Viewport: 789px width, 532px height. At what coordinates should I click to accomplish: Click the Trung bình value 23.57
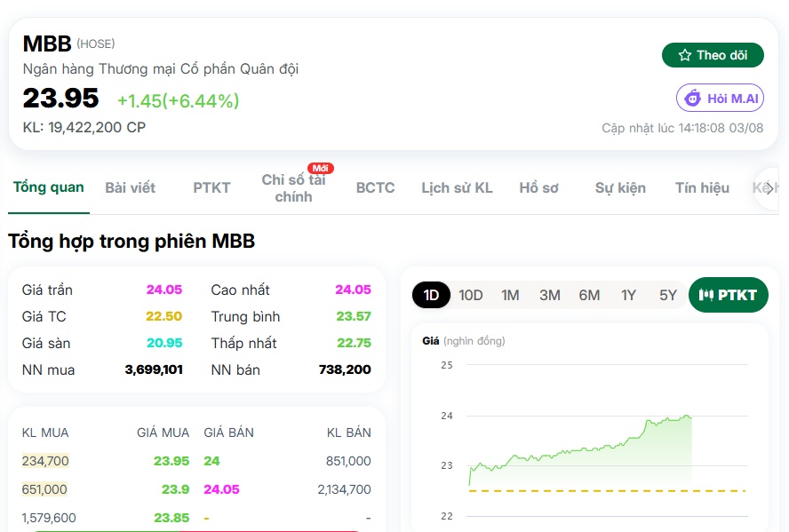(354, 316)
